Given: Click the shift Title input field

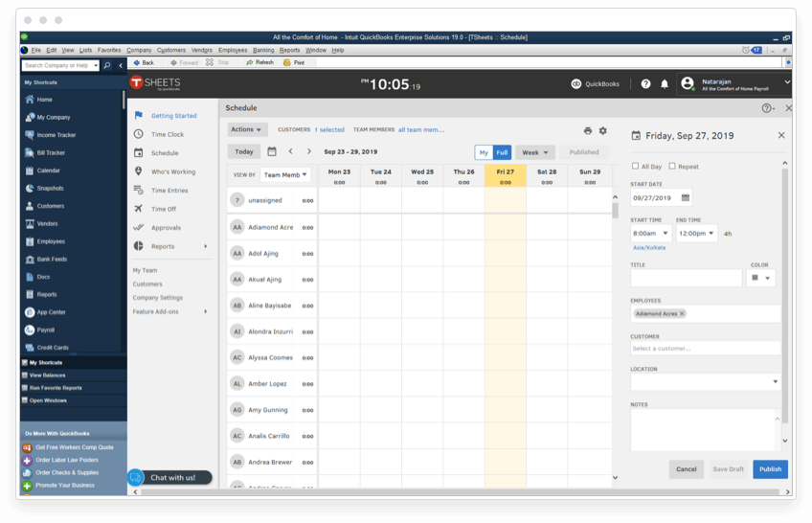Looking at the screenshot, I should 686,278.
